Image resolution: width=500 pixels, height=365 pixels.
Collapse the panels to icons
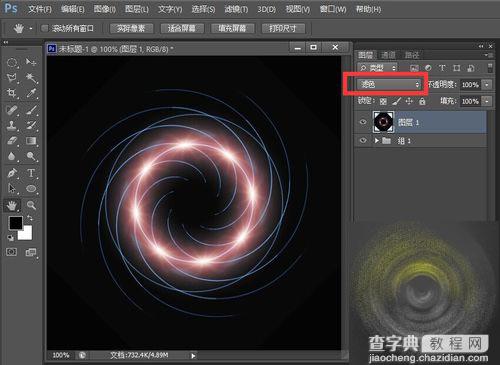(481, 46)
